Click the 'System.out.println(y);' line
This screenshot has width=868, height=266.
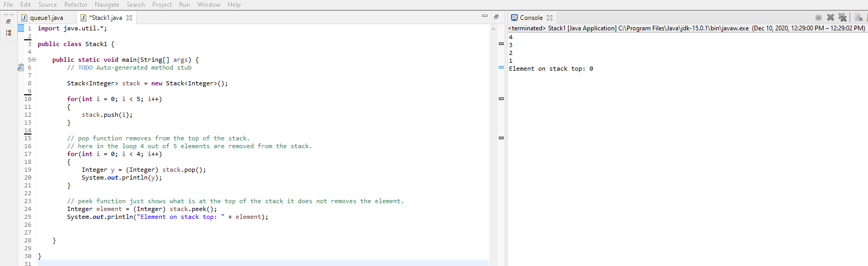tap(122, 178)
